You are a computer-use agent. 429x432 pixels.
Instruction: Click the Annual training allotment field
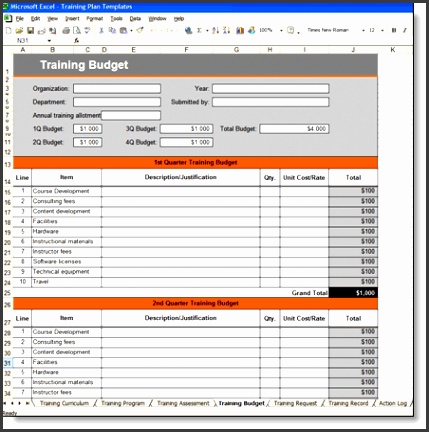click(131, 115)
